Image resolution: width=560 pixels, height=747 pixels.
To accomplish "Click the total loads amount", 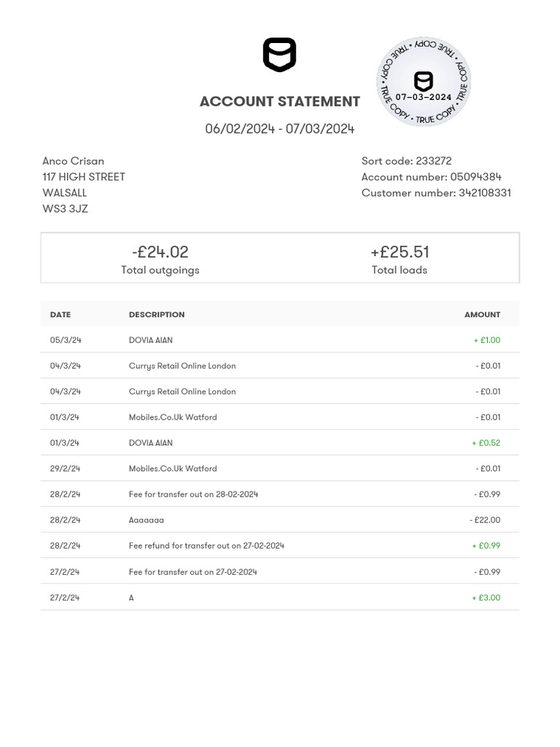I will (400, 252).
